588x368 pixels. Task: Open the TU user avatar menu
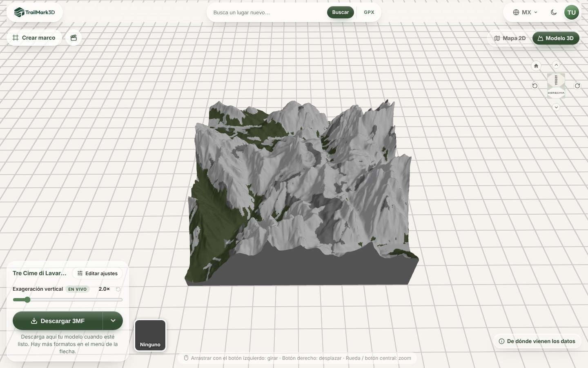[572, 12]
